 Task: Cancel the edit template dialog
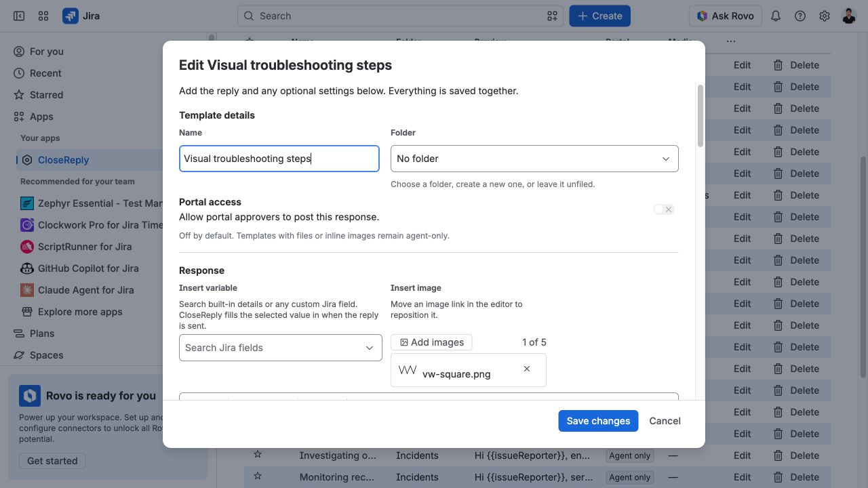[x=665, y=421]
